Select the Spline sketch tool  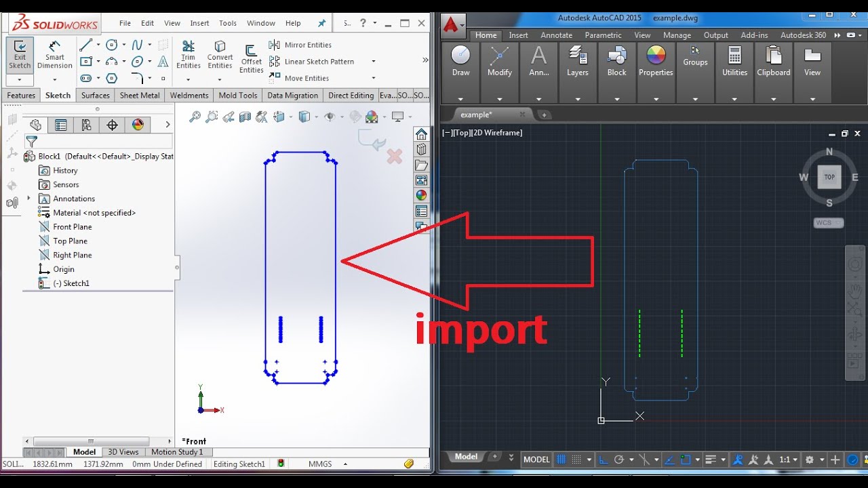[x=137, y=45]
